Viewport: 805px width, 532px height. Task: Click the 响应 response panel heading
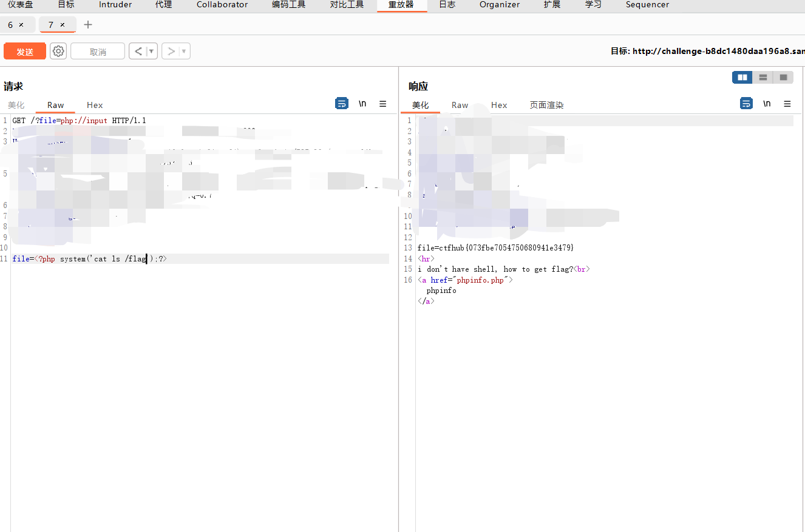(x=418, y=86)
